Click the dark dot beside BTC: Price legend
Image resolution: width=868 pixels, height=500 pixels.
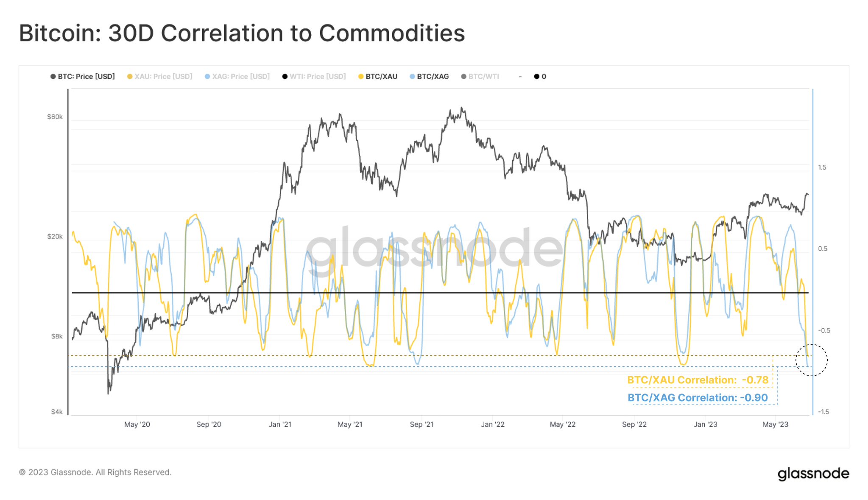53,77
